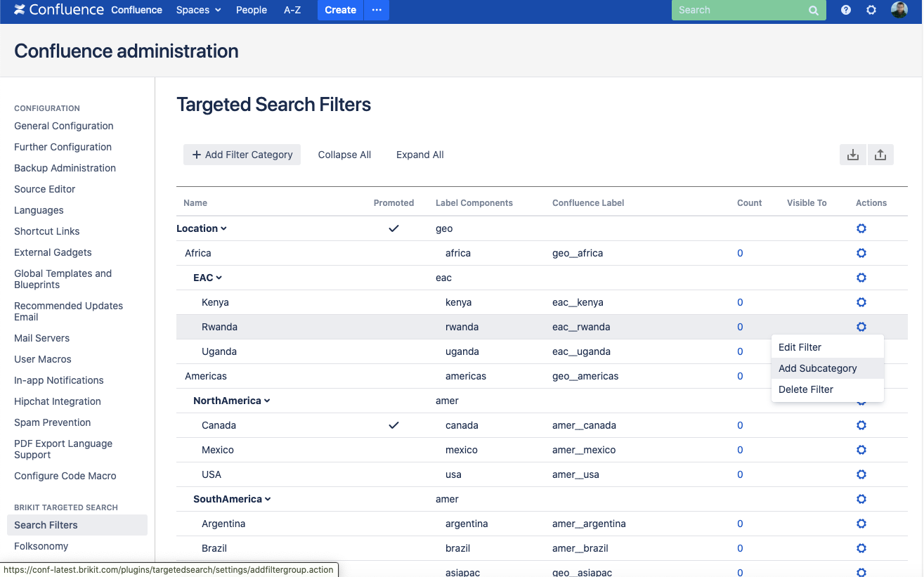Image resolution: width=924 pixels, height=577 pixels.
Task: Click the upload icon above the filter table
Action: pyautogui.click(x=880, y=155)
